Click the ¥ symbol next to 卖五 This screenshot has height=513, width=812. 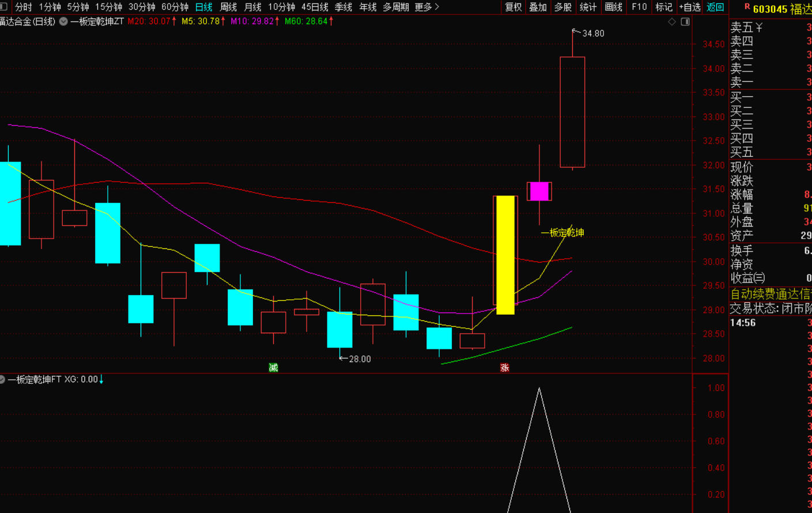tap(759, 28)
